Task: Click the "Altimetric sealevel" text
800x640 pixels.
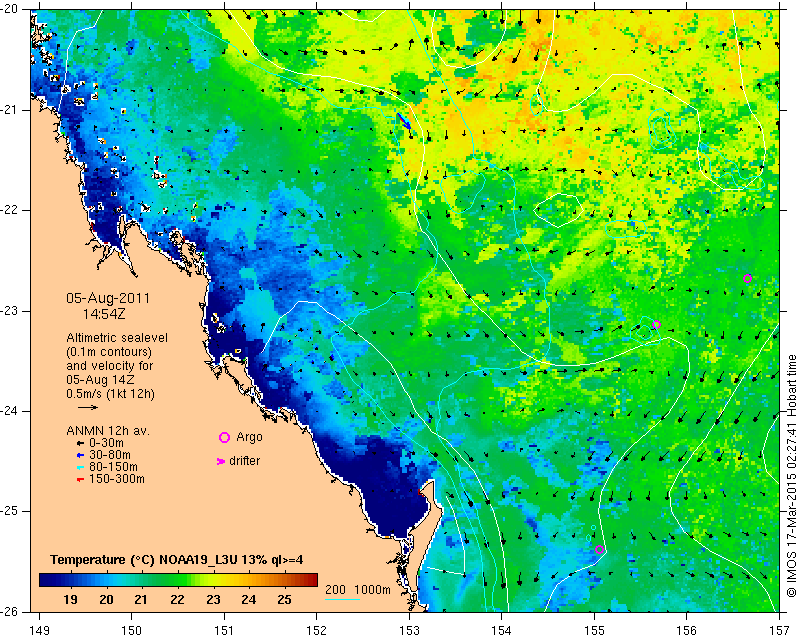Action: tap(117, 338)
